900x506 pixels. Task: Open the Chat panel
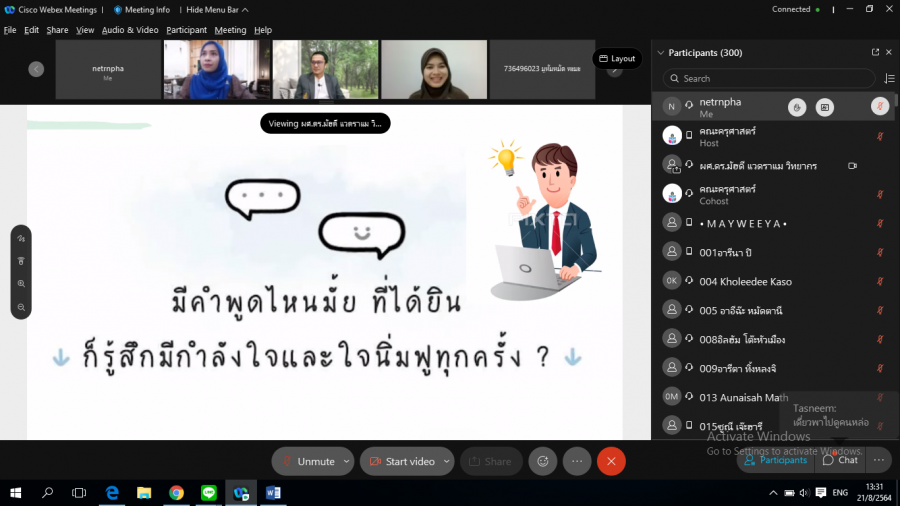(840, 460)
